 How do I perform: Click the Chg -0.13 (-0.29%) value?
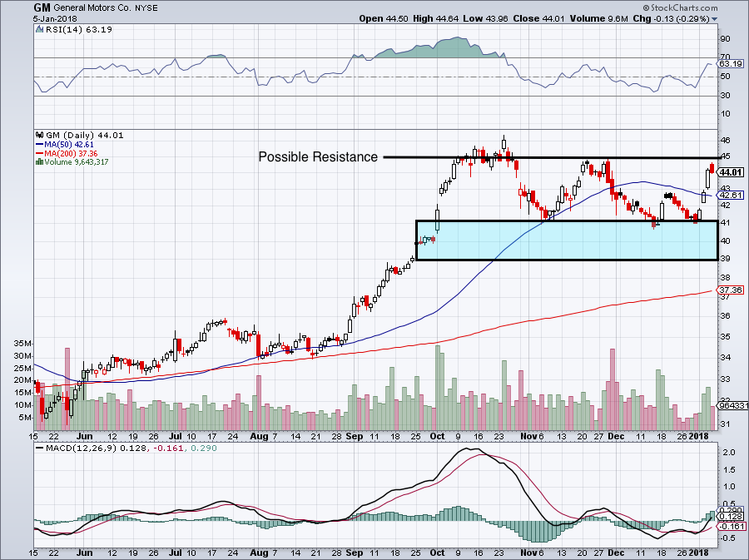671,18
